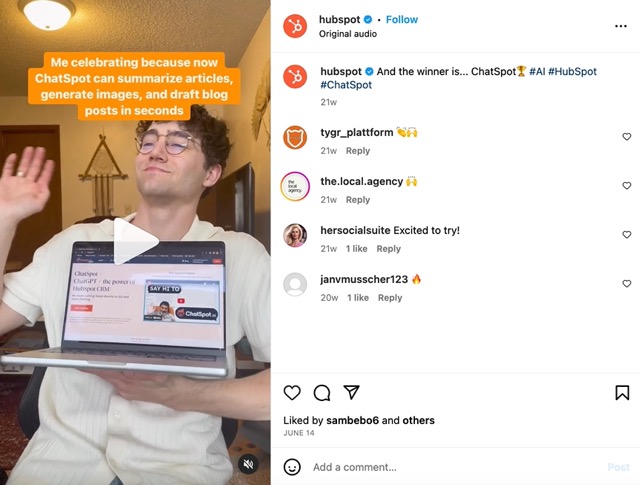Open HubSpot profile logo in header

[295, 26]
